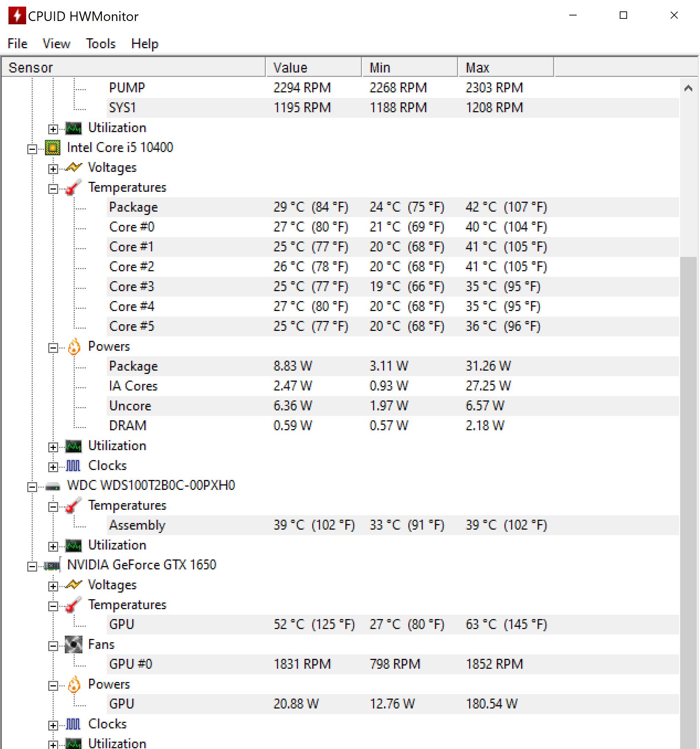
Task: Select the Core #5 temperature row
Action: click(393, 326)
